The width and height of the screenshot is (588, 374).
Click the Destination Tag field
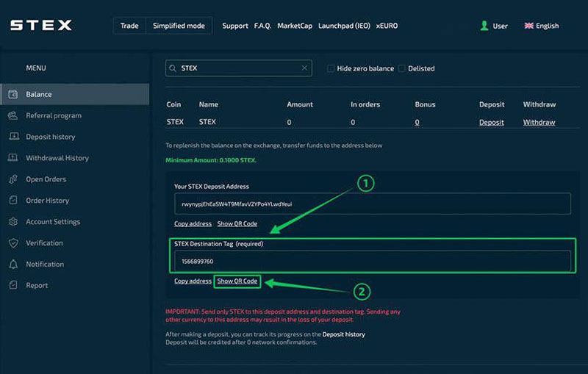pos(373,261)
